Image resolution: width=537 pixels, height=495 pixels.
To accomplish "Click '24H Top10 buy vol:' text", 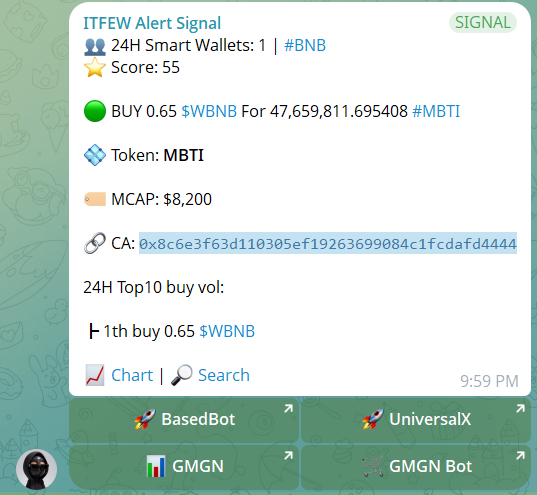I will click(153, 287).
